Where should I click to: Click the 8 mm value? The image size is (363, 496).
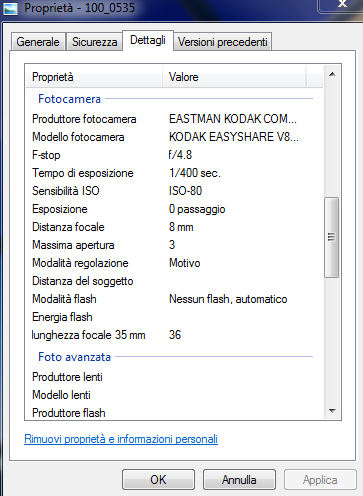click(181, 227)
